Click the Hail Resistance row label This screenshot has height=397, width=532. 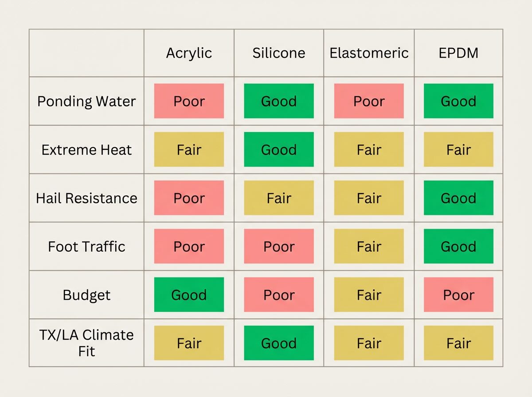point(86,198)
